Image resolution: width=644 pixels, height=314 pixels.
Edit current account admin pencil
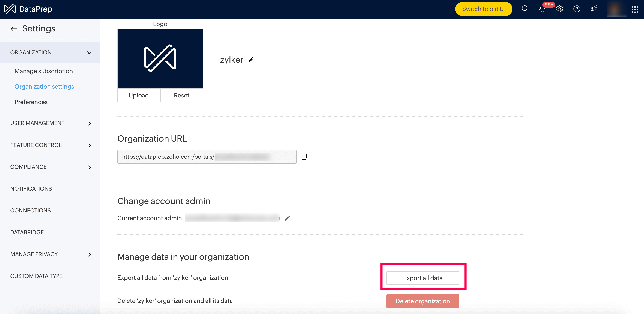287,218
